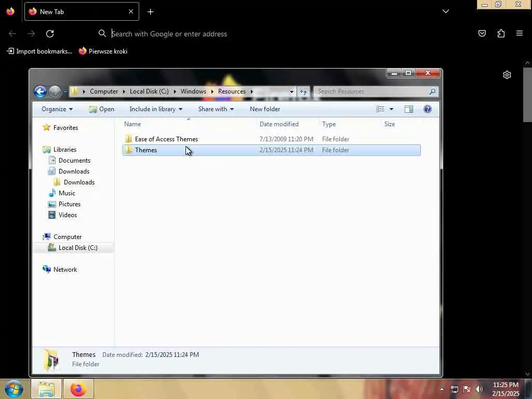Click Ease of Access Themes folder icon

tap(129, 139)
